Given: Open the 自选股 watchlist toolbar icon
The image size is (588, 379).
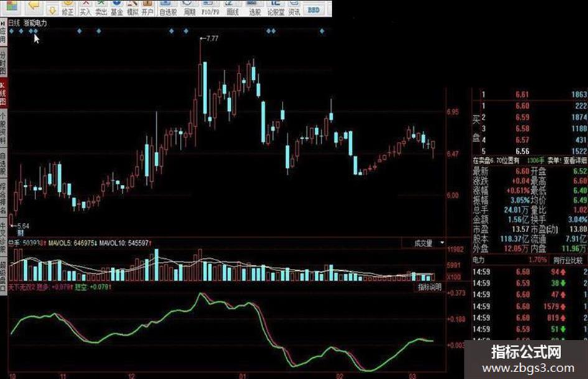Looking at the screenshot, I should coord(168,8).
